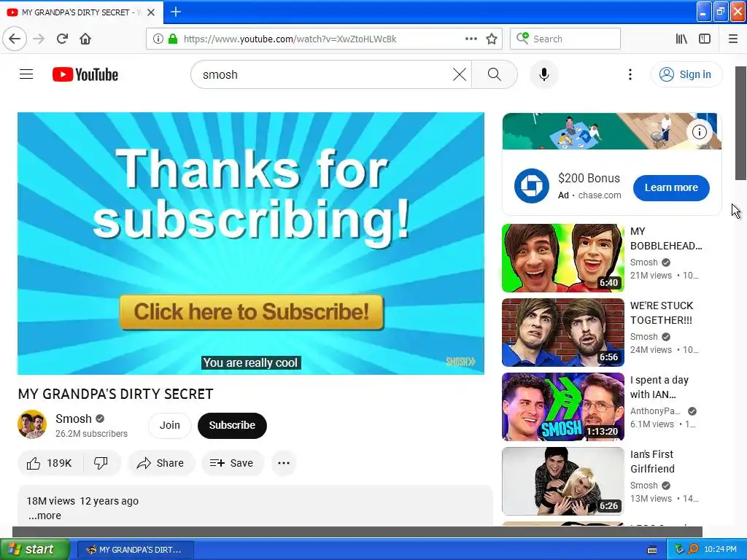Open the Firefox Library icon
This screenshot has width=747, height=560.
(681, 39)
